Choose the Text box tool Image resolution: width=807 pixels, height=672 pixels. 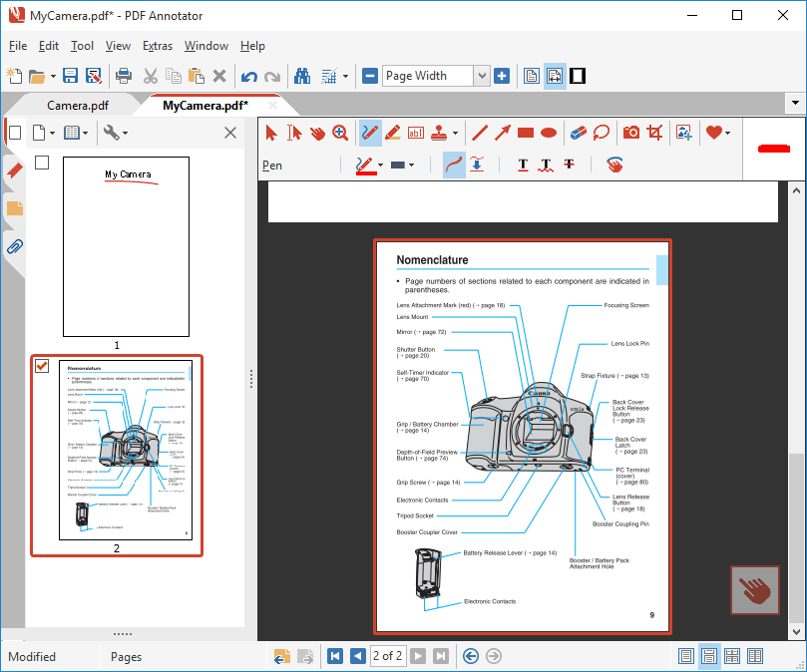tap(416, 133)
